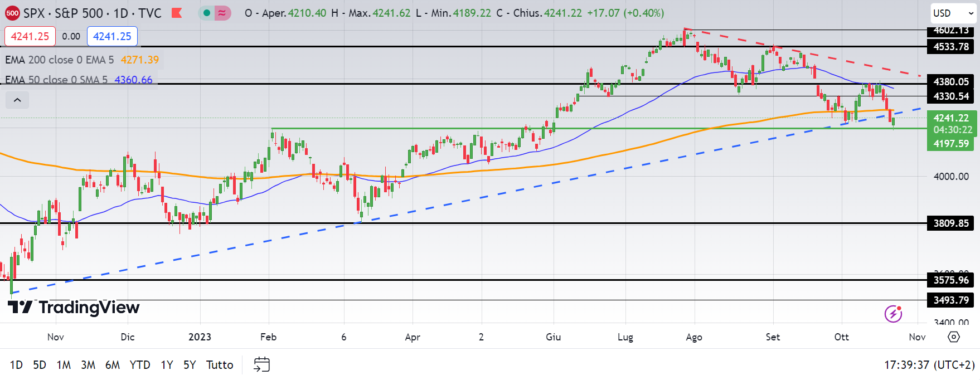
Task: Click the red flag icon beside TVC
Action: (177, 13)
